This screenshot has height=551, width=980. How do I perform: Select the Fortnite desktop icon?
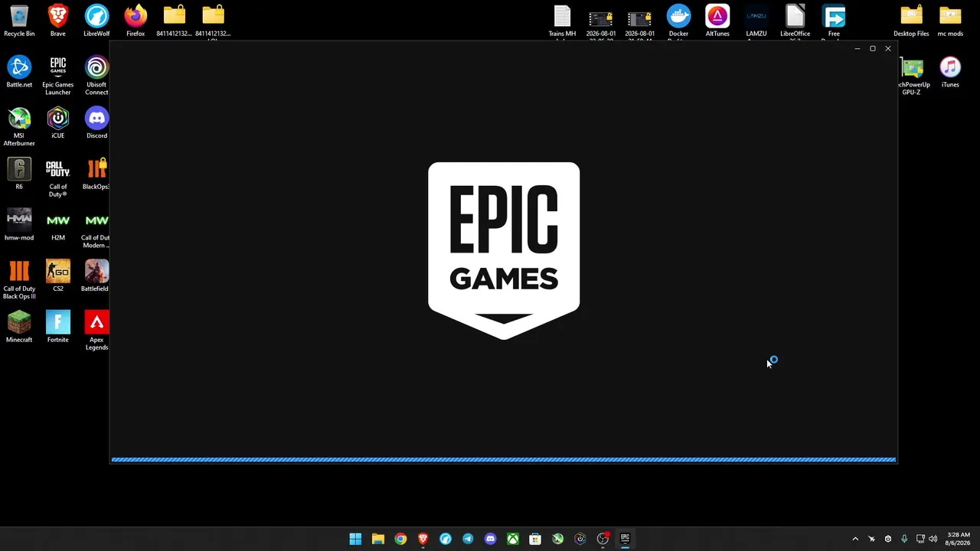58,327
